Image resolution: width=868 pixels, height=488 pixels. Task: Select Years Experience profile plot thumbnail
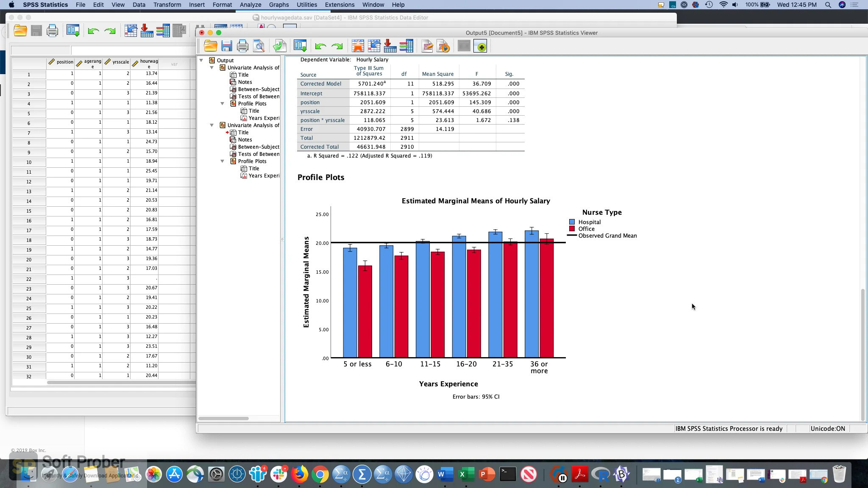tap(264, 175)
